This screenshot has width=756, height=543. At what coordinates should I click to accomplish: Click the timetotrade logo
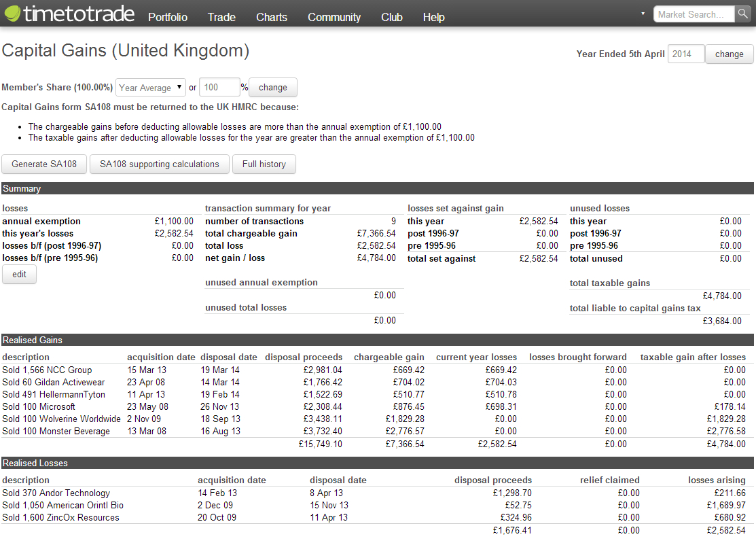tap(69, 14)
